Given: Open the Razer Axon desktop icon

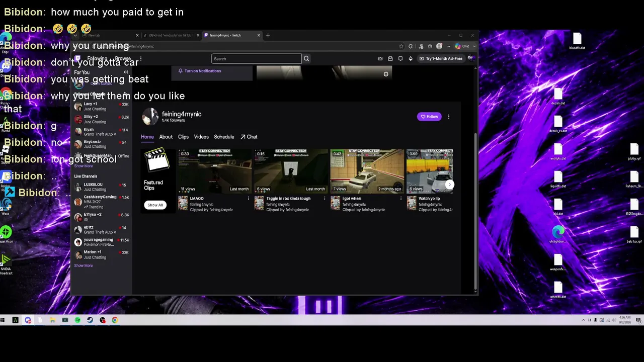Looking at the screenshot, I should tap(6, 234).
